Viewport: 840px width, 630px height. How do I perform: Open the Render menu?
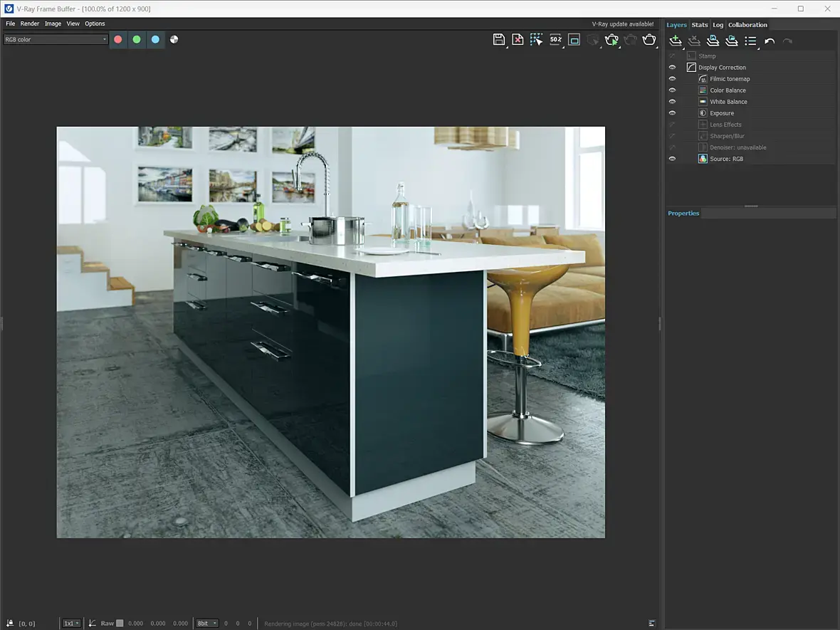[30, 23]
